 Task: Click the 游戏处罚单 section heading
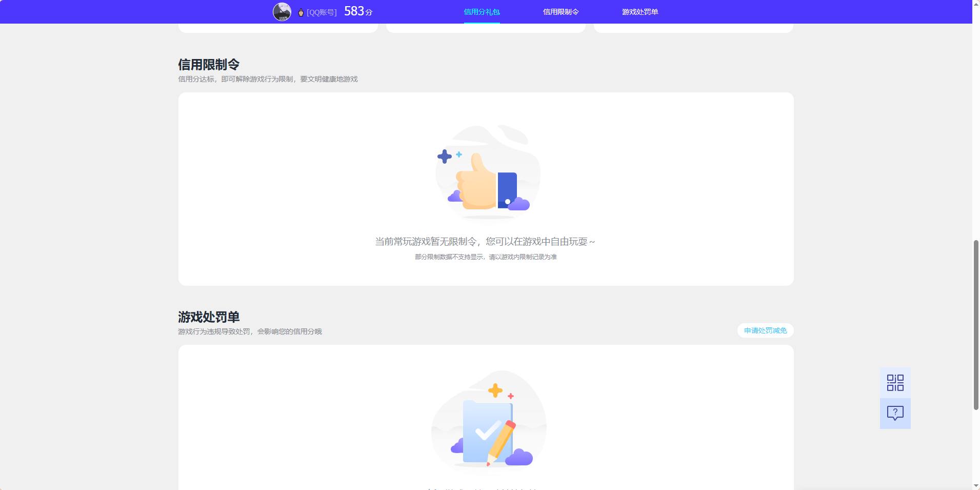tap(209, 317)
